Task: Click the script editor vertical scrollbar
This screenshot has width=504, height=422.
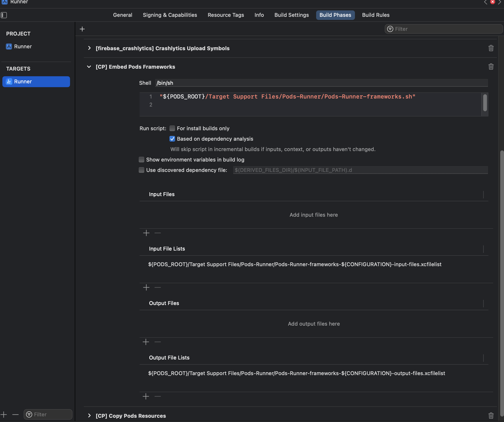Action: coord(485,103)
